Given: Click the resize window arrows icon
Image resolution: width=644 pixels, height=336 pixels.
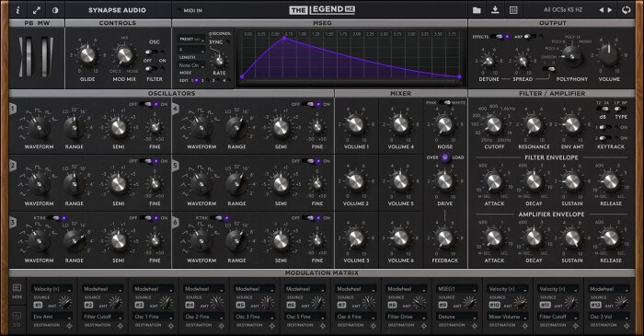Looking at the screenshot, I should tap(37, 10).
